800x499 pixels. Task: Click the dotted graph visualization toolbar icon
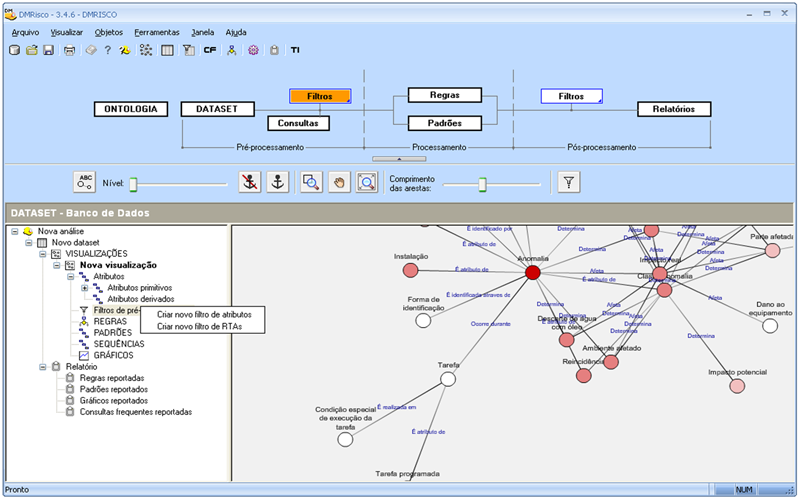pos(146,50)
